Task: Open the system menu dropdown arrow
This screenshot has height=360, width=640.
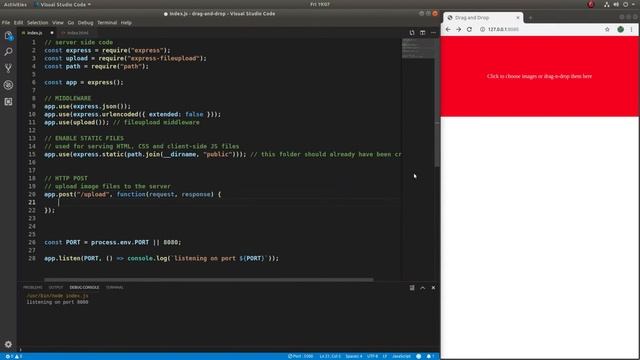Action: [x=634, y=4]
